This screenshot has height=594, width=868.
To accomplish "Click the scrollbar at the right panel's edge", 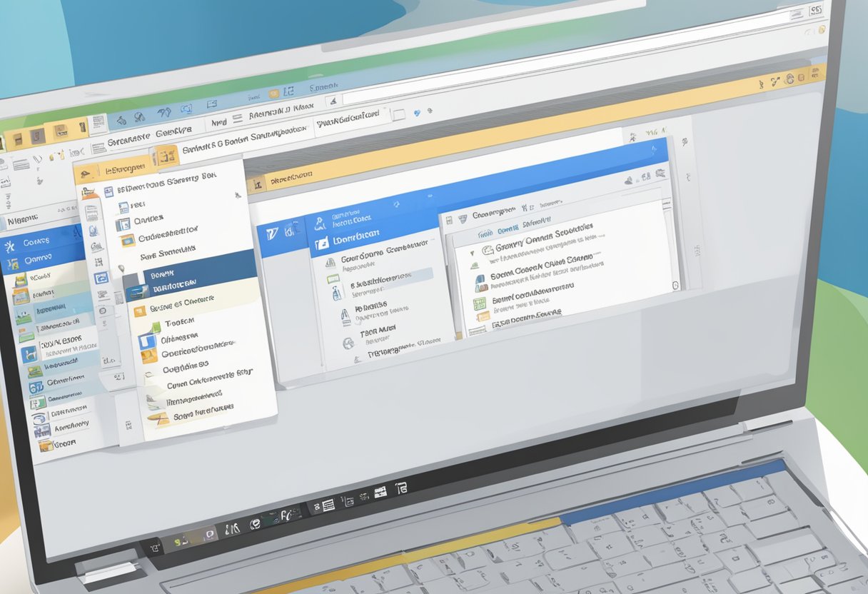I will [x=675, y=285].
